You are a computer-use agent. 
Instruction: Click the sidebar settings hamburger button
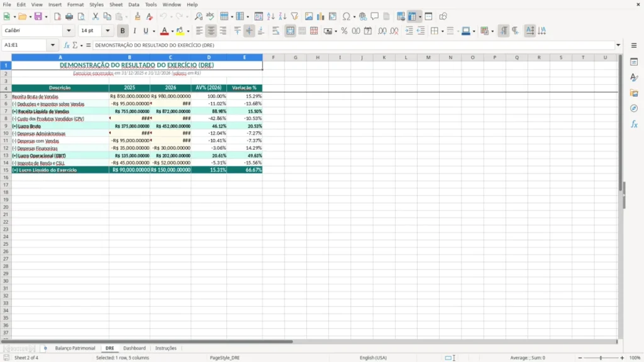[634, 45]
